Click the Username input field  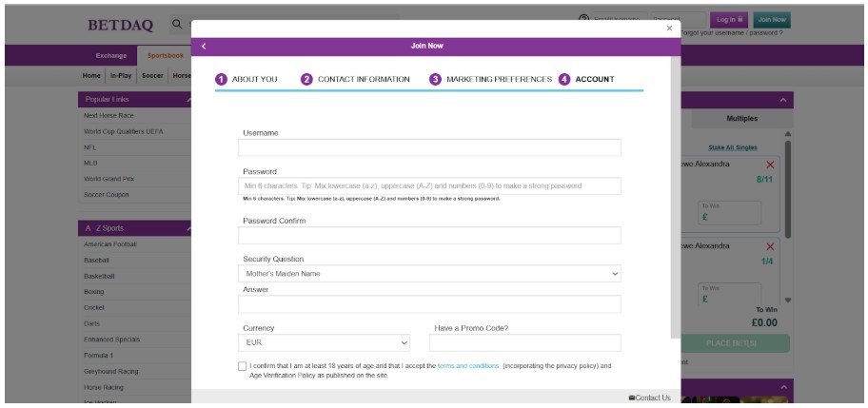pos(429,147)
